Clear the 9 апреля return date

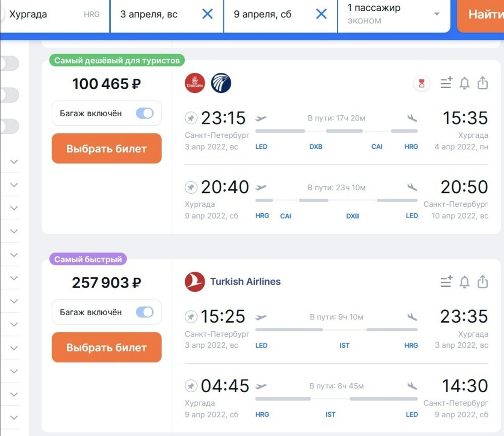[321, 14]
